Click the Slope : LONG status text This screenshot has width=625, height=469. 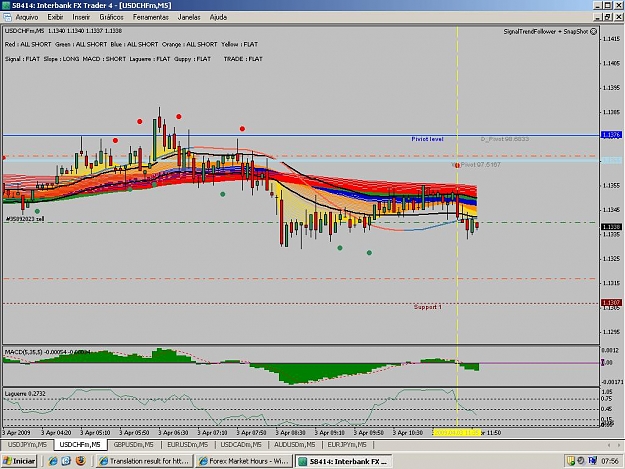[61, 59]
